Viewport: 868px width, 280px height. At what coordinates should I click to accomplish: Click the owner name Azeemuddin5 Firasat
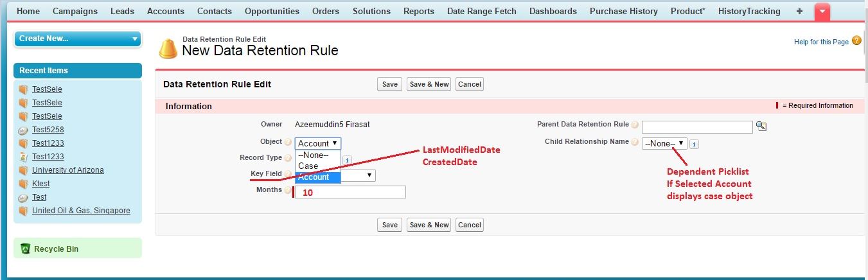332,124
